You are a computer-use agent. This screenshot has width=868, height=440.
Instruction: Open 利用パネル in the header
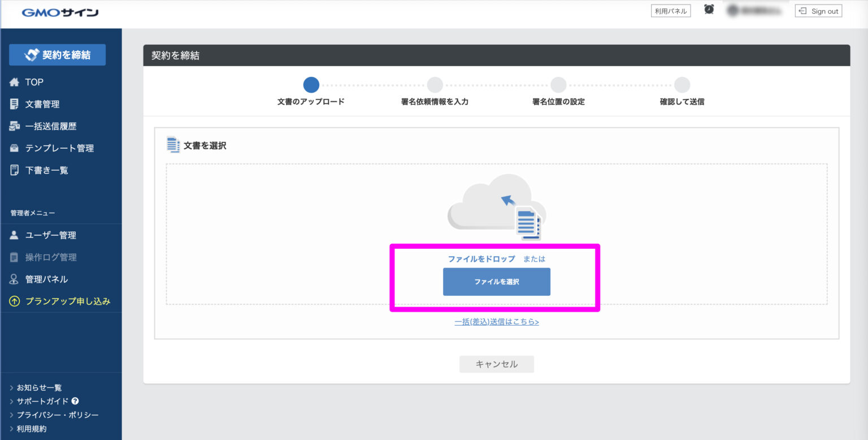[671, 11]
